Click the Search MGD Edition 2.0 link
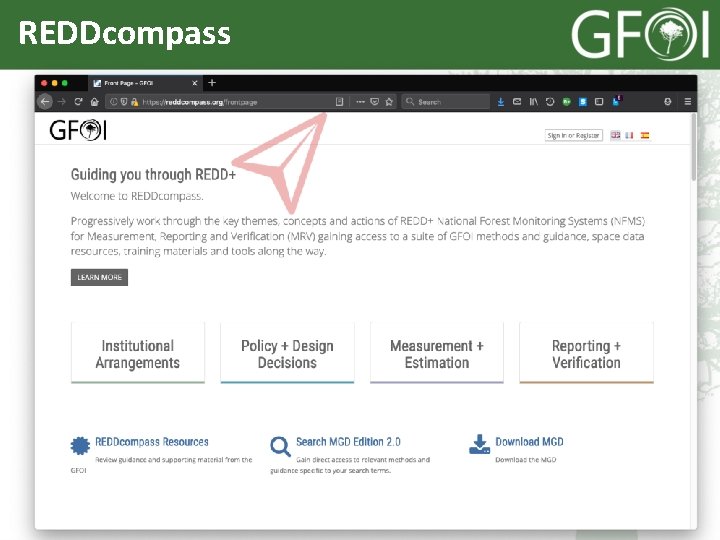Image resolution: width=720 pixels, height=540 pixels. pyautogui.click(x=348, y=442)
